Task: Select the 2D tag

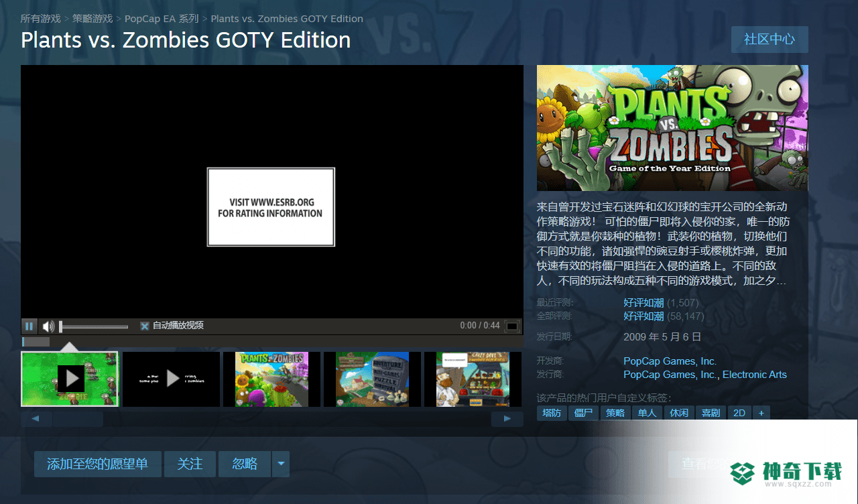Action: pyautogui.click(x=739, y=413)
